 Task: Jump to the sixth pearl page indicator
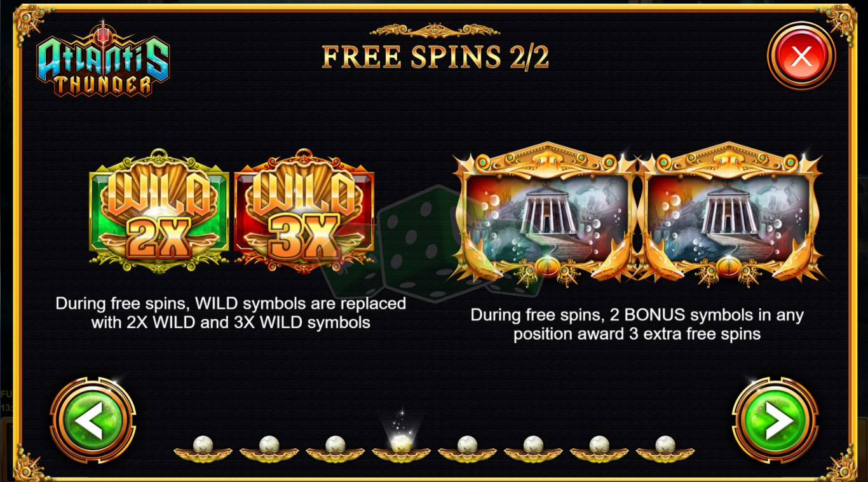pos(533,449)
